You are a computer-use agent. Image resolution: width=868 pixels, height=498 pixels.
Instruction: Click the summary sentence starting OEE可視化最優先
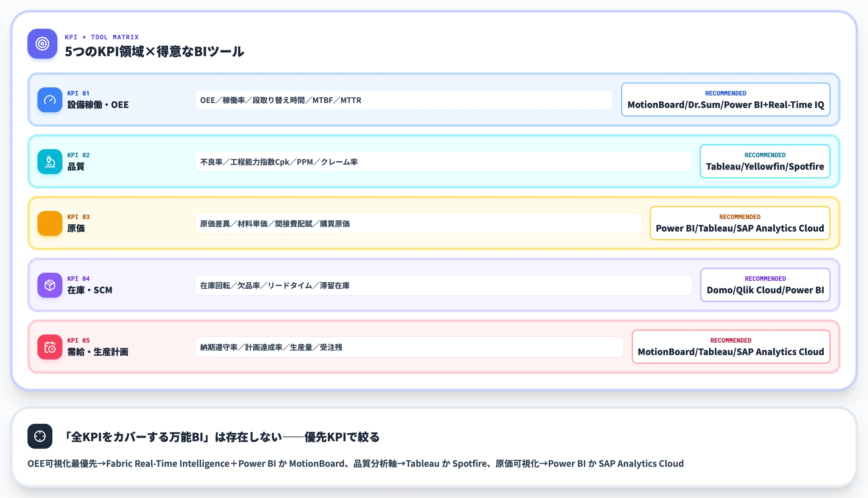(x=356, y=464)
